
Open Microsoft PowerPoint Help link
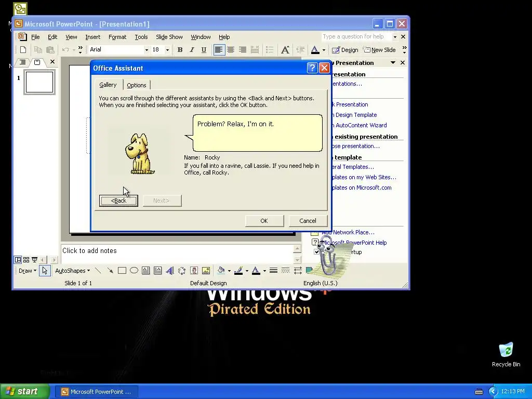(x=354, y=243)
